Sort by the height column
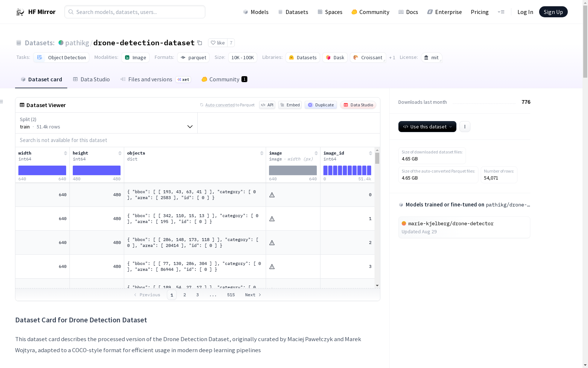 point(120,153)
